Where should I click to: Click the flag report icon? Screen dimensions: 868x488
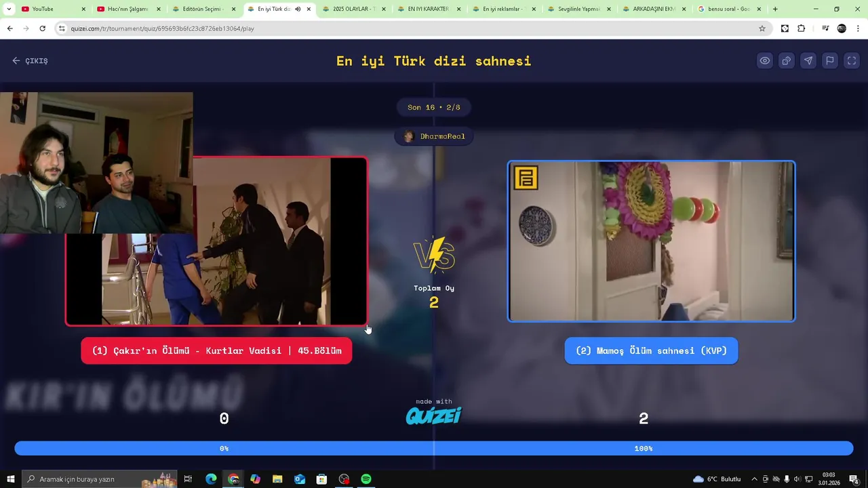pyautogui.click(x=830, y=60)
